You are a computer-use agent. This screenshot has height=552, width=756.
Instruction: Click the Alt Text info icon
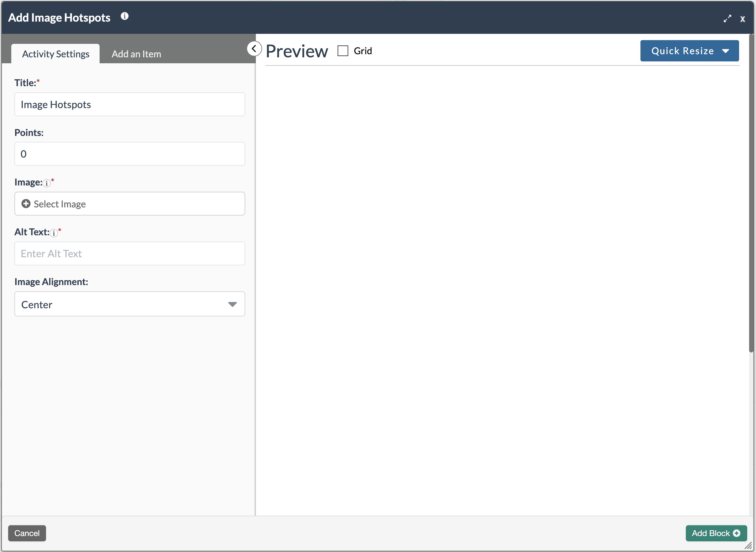54,233
